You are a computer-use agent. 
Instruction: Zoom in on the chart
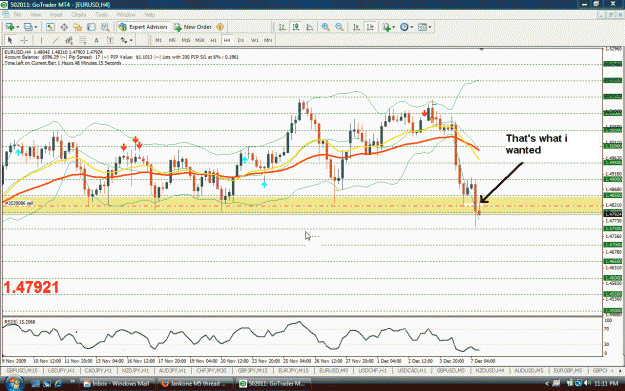point(326,27)
